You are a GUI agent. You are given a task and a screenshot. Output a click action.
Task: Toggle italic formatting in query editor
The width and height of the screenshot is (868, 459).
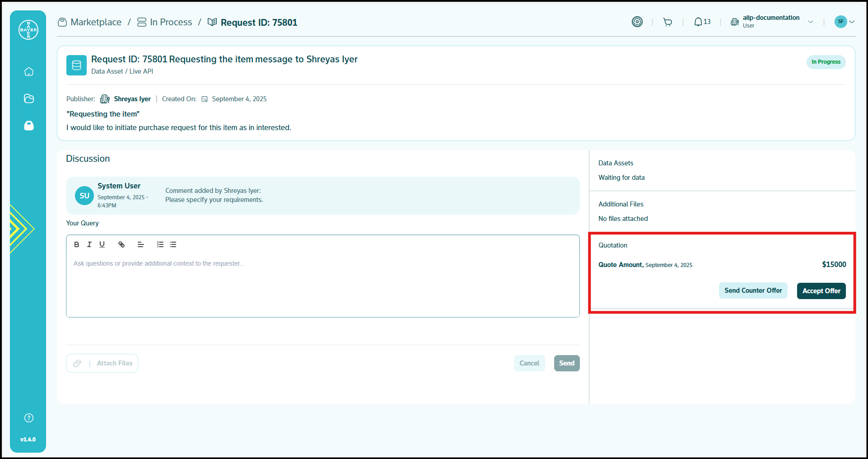point(89,244)
